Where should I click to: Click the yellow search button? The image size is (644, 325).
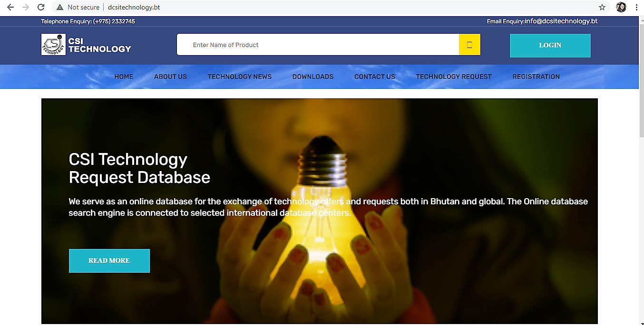click(x=469, y=45)
